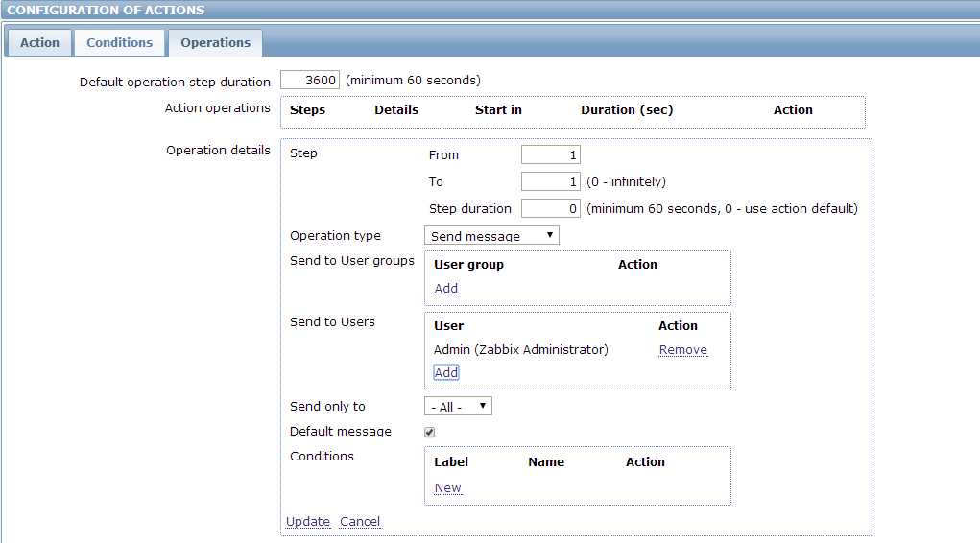Click the Details column header
The height and width of the screenshot is (543, 980).
click(x=396, y=110)
